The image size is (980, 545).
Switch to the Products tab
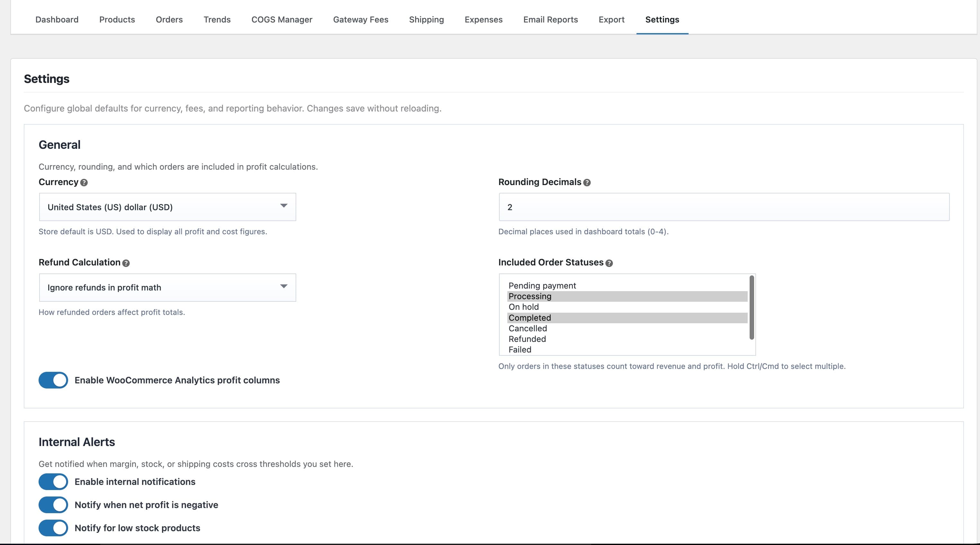(117, 19)
